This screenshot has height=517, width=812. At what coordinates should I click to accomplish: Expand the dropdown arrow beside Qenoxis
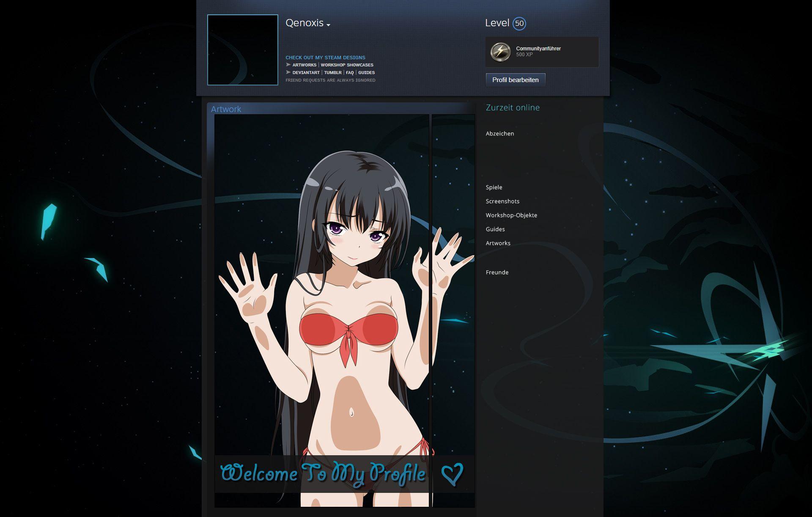329,25
